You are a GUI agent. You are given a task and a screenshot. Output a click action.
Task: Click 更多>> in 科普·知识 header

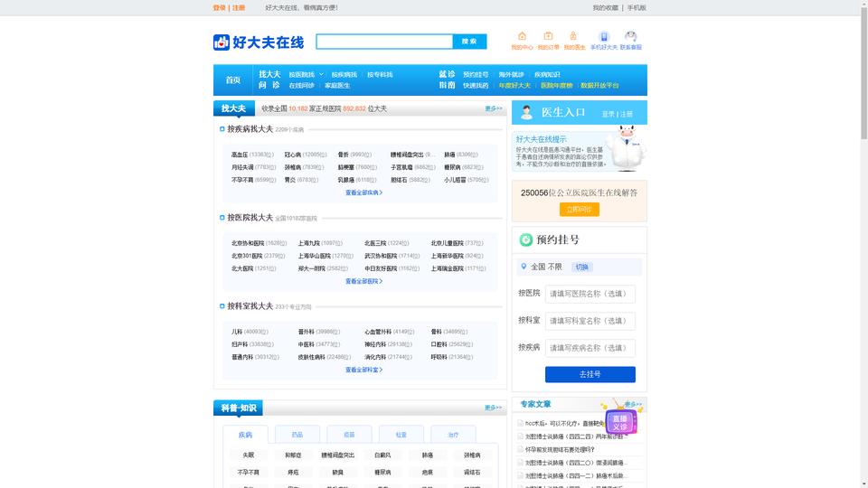(x=494, y=408)
